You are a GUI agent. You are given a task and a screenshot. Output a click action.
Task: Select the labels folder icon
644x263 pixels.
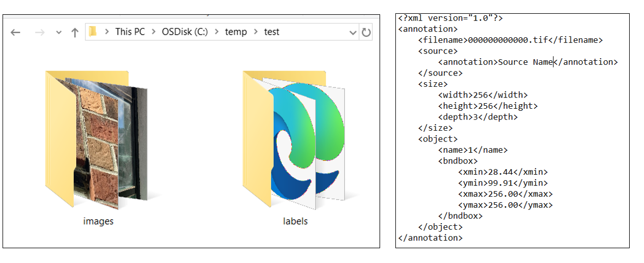click(295, 140)
